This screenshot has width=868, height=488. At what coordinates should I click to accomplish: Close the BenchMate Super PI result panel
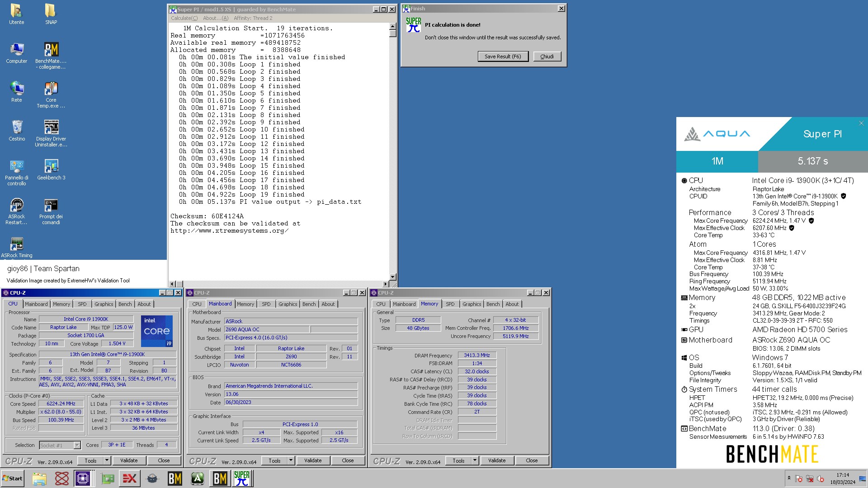coord(861,123)
